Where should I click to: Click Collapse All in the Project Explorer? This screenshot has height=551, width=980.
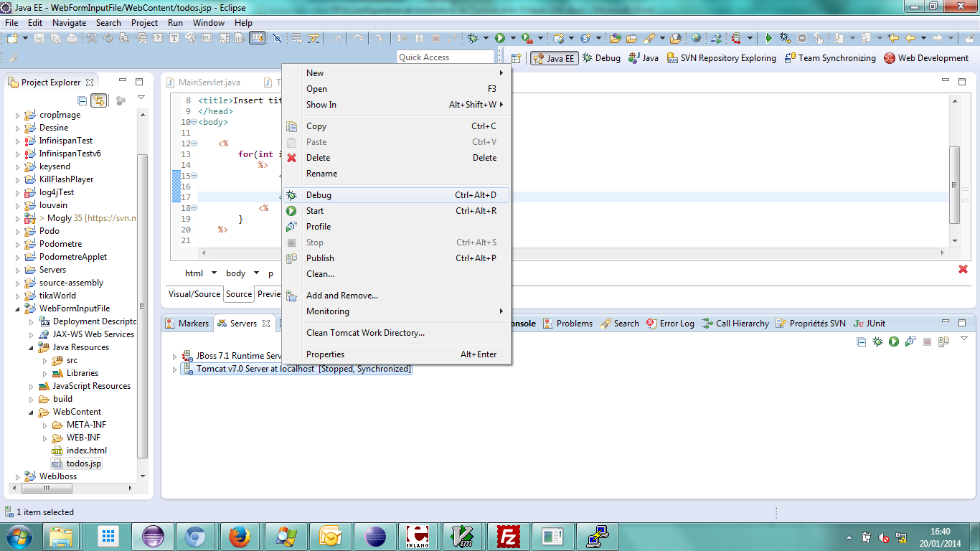coord(83,100)
